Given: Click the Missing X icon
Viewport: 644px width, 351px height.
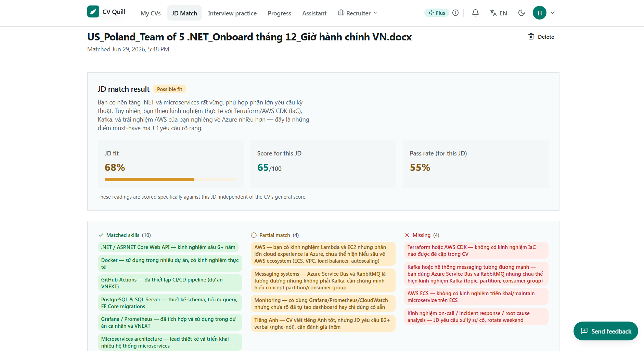Looking at the screenshot, I should point(407,235).
